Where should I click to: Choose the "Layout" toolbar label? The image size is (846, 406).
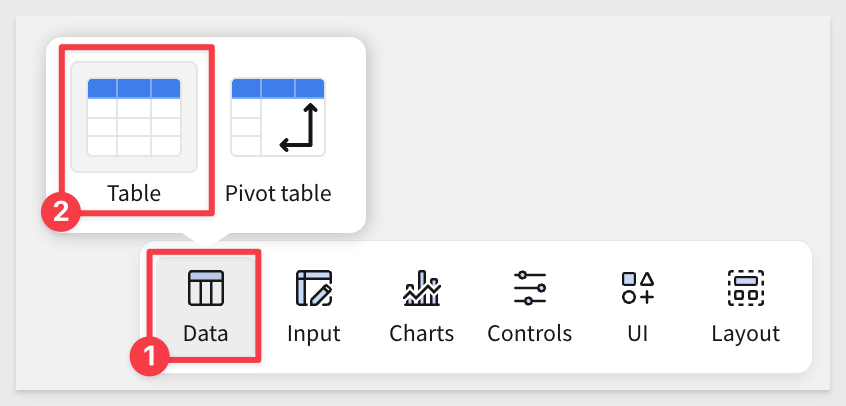pos(745,333)
